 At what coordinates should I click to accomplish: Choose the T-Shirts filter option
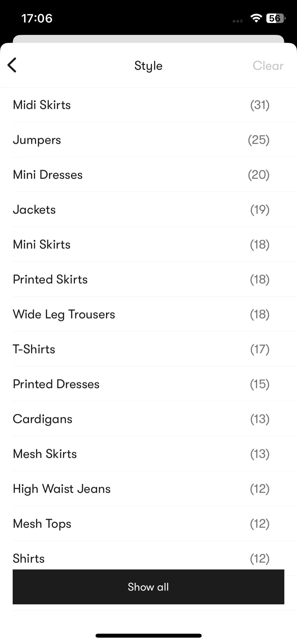(148, 349)
